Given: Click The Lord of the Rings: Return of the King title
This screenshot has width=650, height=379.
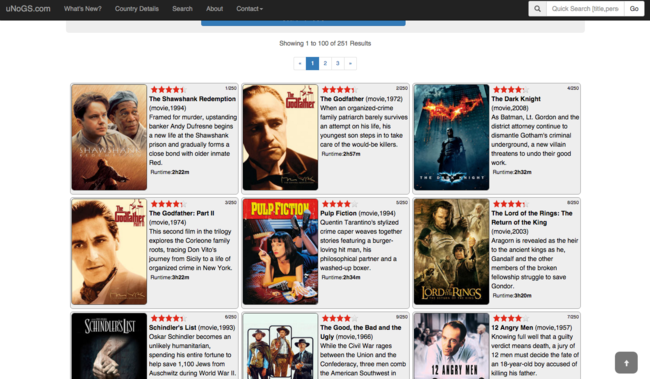Looking at the screenshot, I should [532, 218].
